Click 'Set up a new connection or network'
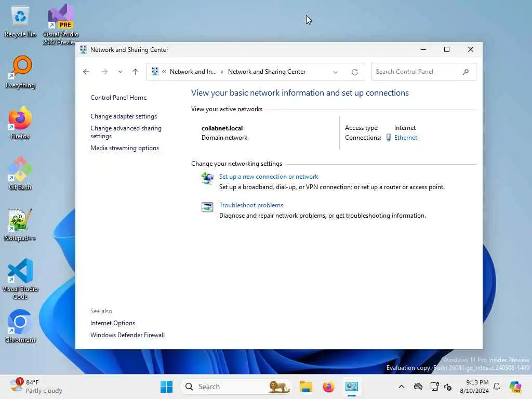The image size is (532, 399). [269, 177]
